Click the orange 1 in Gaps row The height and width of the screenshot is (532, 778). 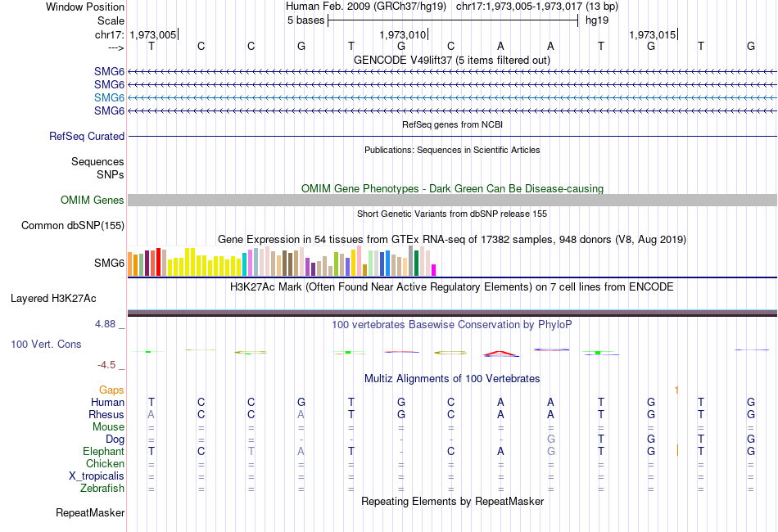pyautogui.click(x=676, y=390)
